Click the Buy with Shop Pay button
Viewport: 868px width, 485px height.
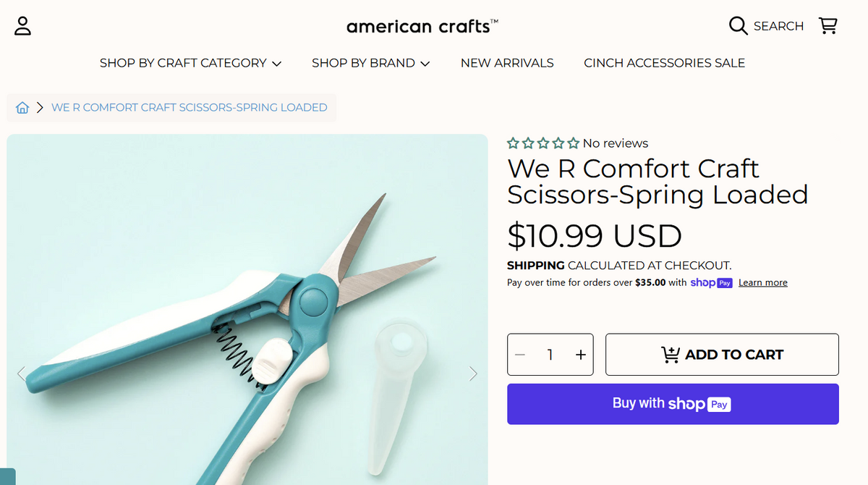[673, 404]
